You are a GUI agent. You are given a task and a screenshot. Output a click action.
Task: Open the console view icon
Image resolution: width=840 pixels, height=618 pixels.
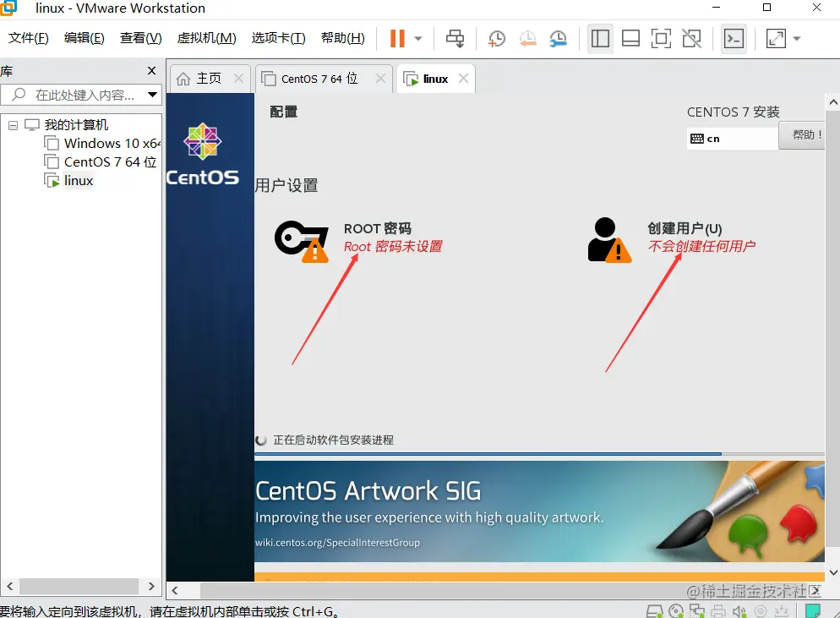coord(734,39)
